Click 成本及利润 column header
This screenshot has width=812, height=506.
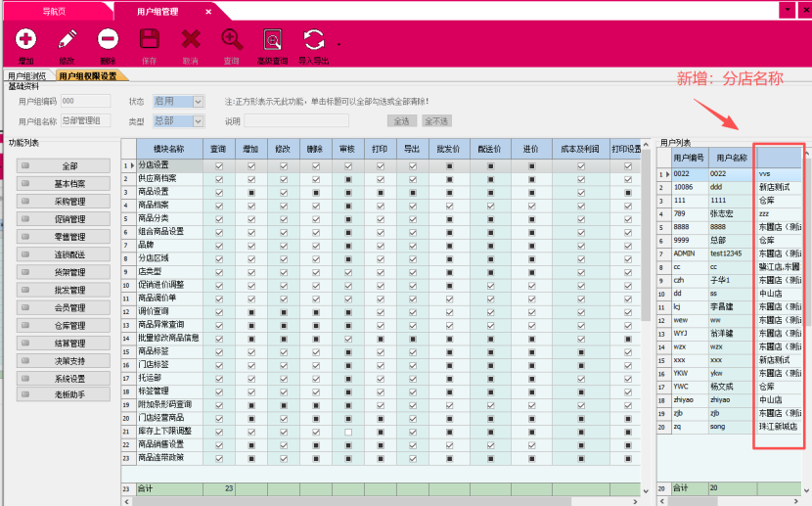pos(580,149)
